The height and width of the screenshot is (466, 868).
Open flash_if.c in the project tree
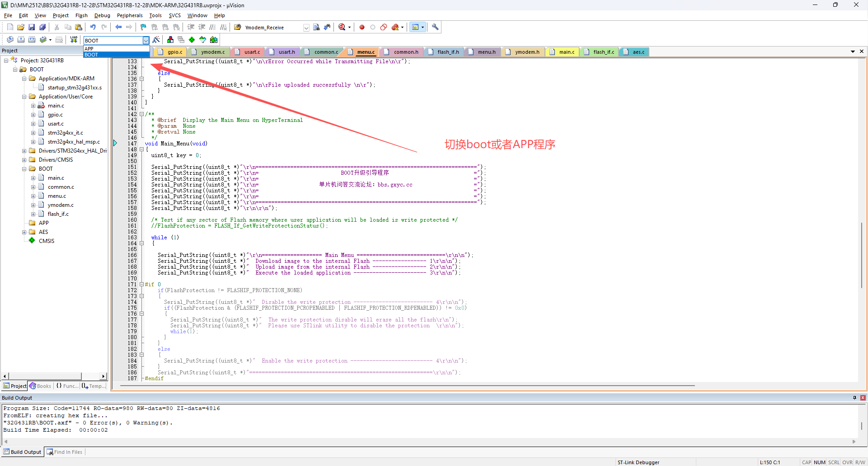coord(58,214)
